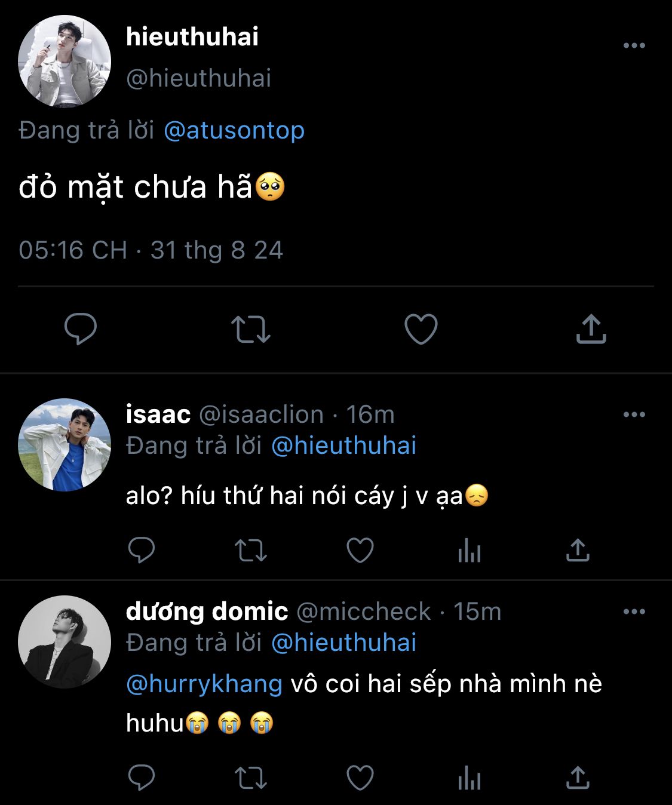Reply to isaac's comment

tap(142, 551)
